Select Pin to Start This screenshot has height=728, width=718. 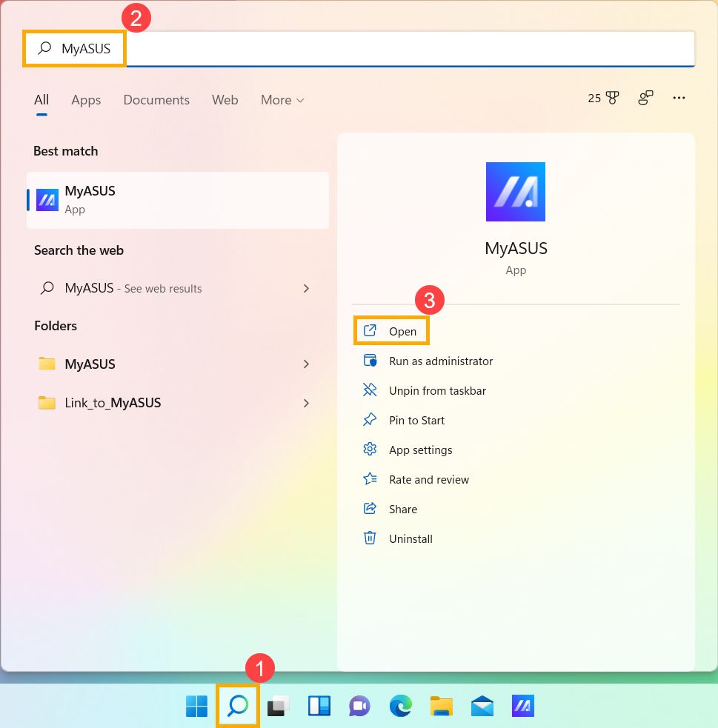[404, 420]
